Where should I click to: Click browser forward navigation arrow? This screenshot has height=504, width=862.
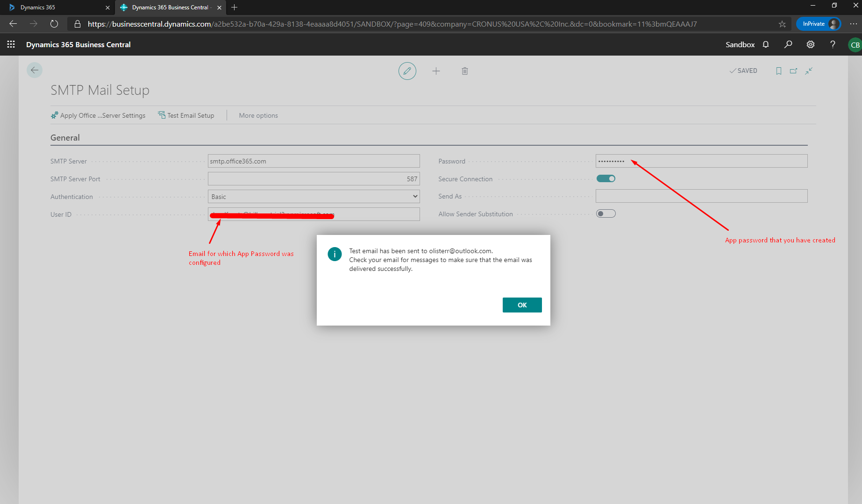pyautogui.click(x=34, y=24)
